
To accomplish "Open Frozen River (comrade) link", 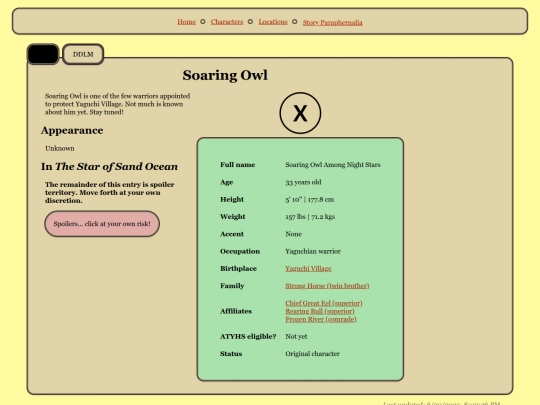I will pos(321,319).
